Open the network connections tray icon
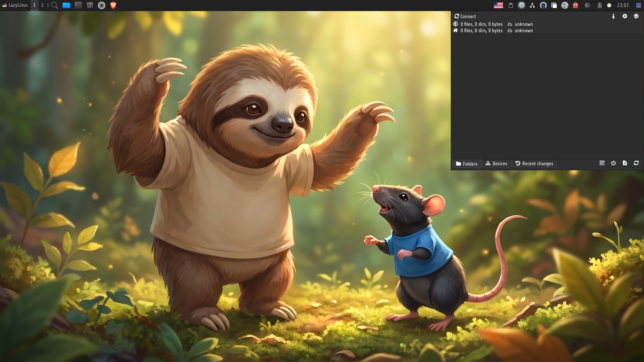 coord(532,5)
